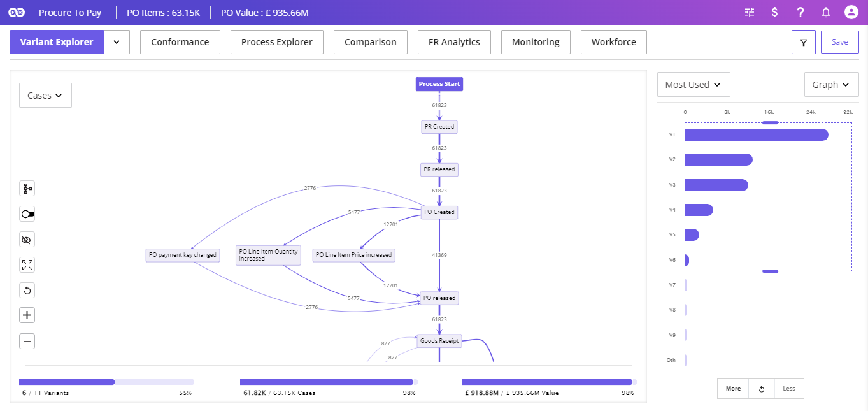This screenshot has width=868, height=411.
Task: Click the currency dollar icon in header
Action: [774, 12]
